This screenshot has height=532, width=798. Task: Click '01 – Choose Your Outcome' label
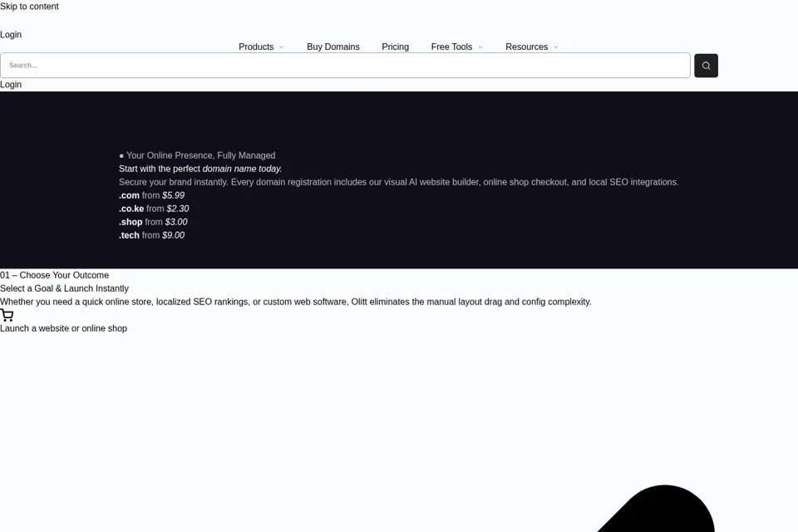click(55, 275)
